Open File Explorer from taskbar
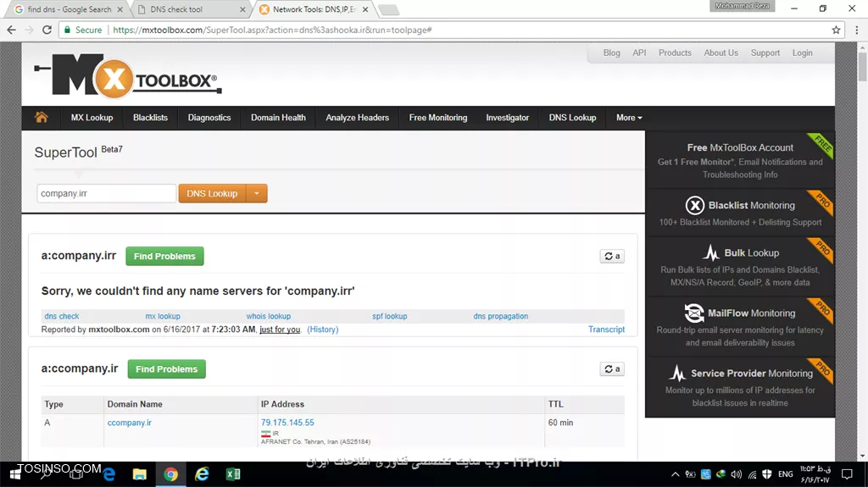This screenshot has width=868, height=487. point(140,474)
